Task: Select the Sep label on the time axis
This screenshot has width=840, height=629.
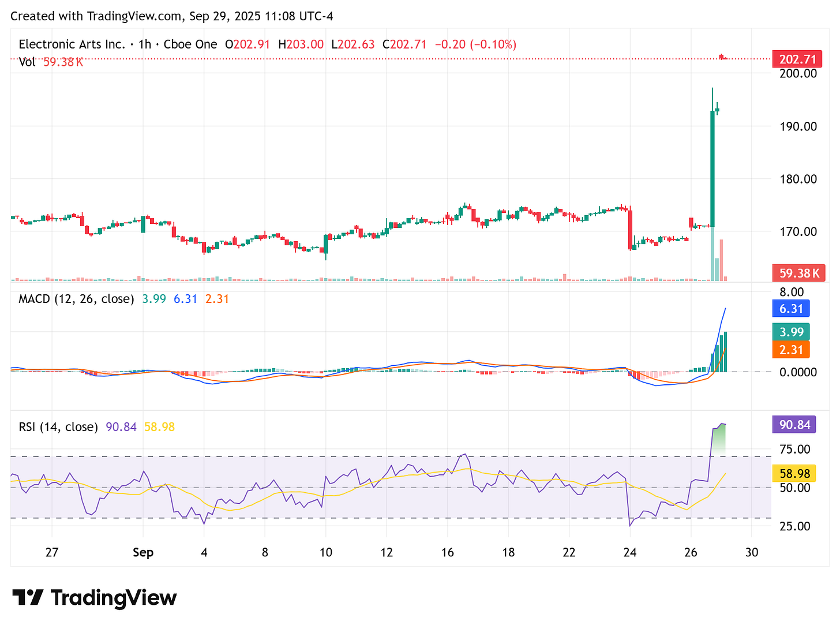Action: (x=143, y=552)
